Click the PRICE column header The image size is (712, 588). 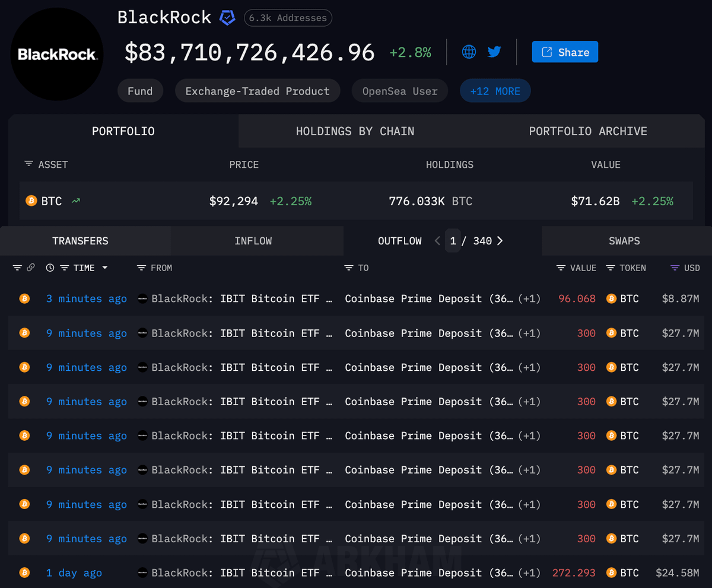tap(244, 164)
